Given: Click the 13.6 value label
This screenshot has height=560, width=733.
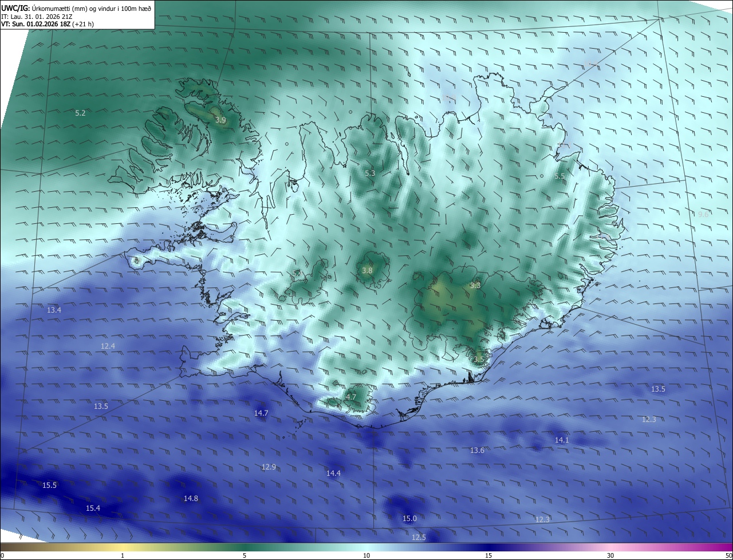Looking at the screenshot, I should (477, 451).
